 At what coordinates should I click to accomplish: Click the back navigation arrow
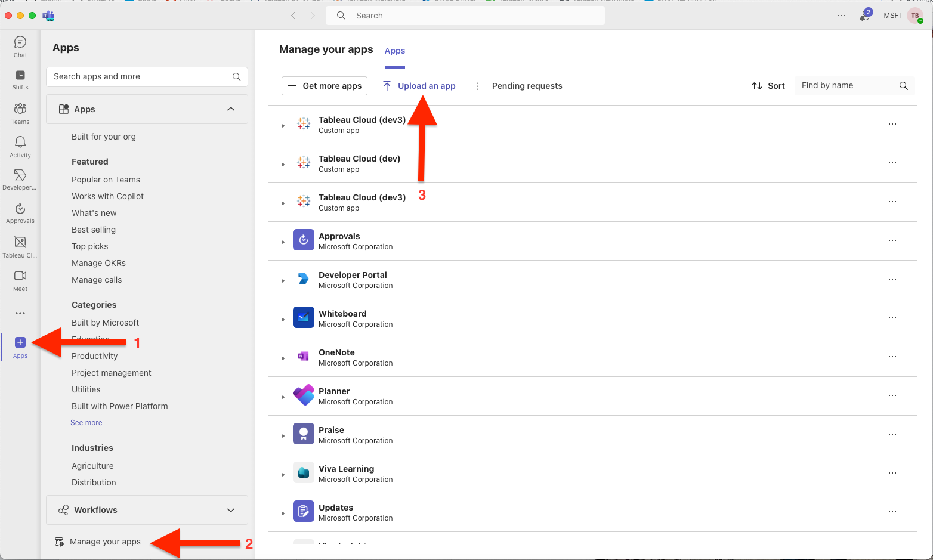[293, 16]
